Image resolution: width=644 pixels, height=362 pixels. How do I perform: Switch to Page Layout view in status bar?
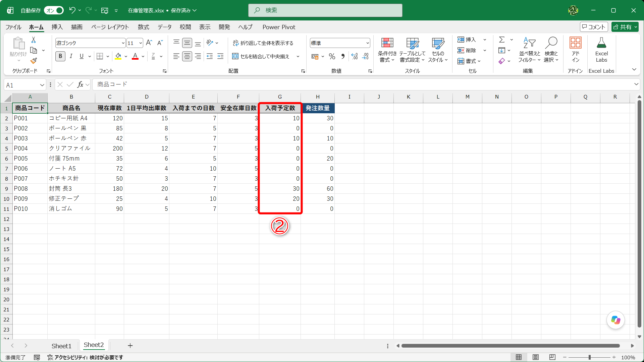tap(536, 357)
